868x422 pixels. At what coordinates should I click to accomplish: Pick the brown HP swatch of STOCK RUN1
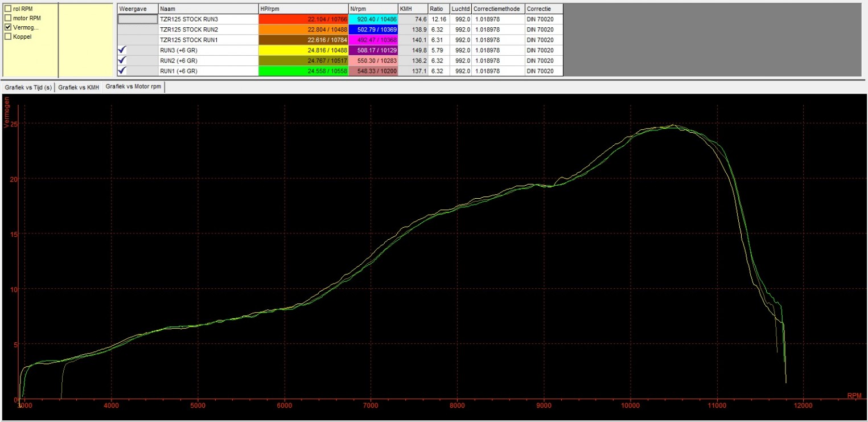click(x=303, y=40)
